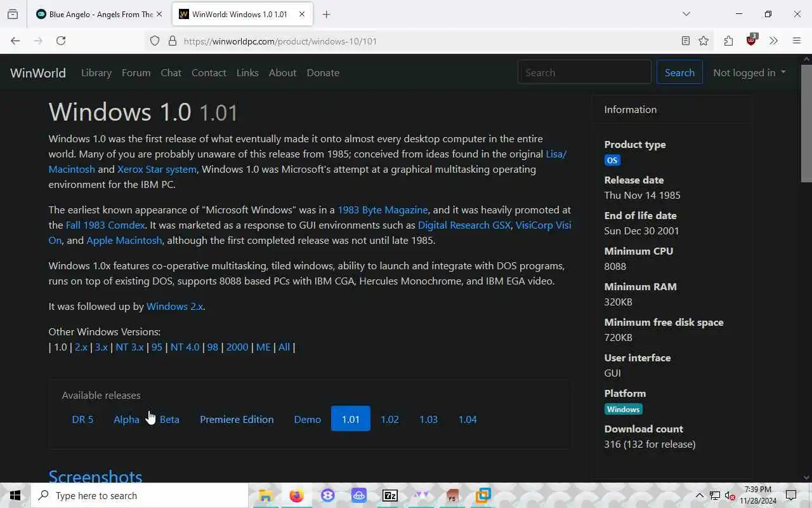Select the Alpha release
Viewport: 812px width, 508px height.
(x=126, y=419)
